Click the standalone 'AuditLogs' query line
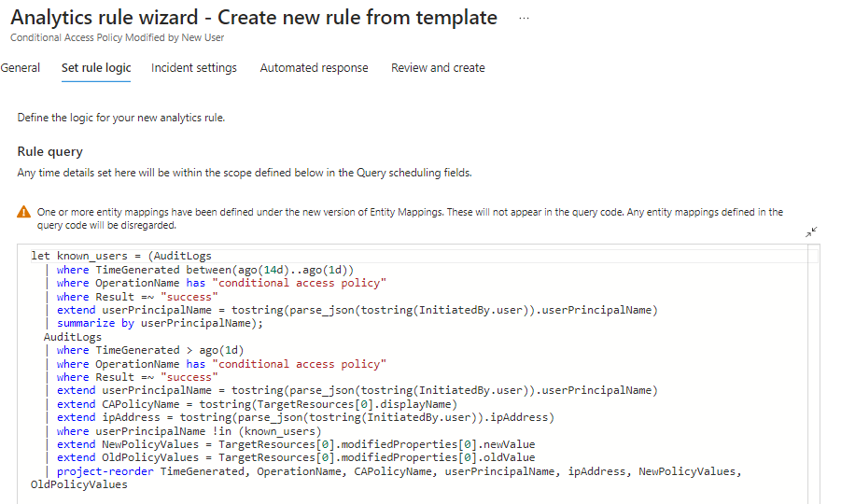 pyautogui.click(x=73, y=337)
